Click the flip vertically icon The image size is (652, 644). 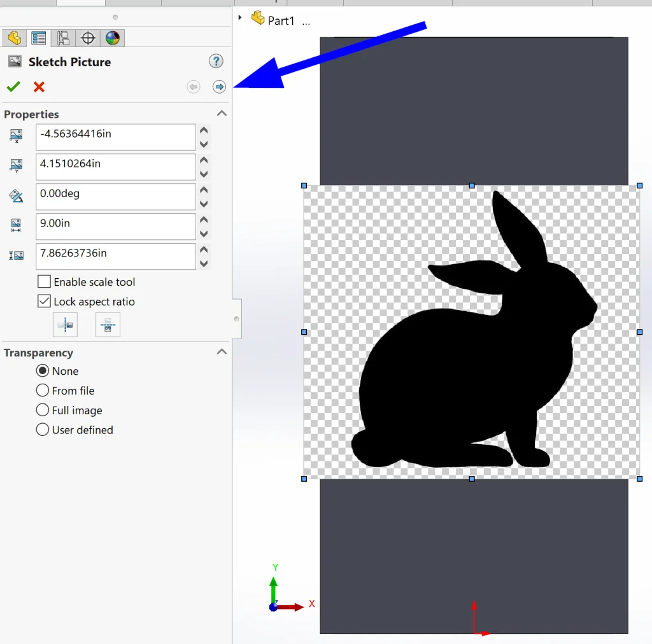pos(108,325)
